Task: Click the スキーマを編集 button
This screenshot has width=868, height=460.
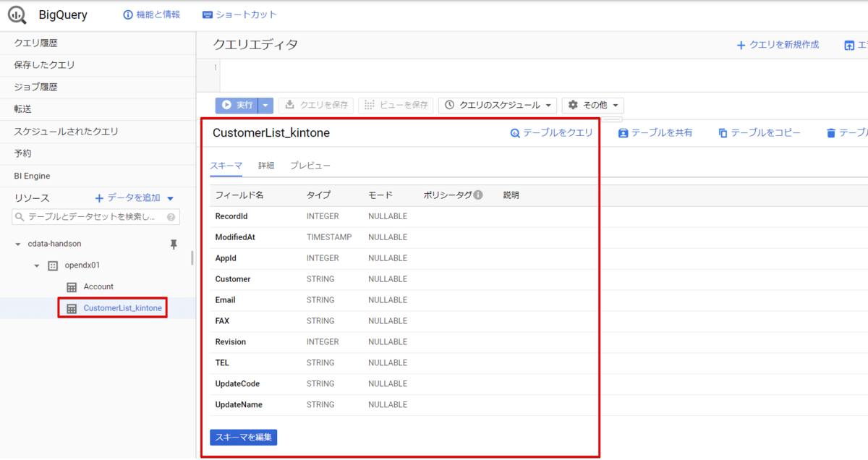Action: point(243,438)
